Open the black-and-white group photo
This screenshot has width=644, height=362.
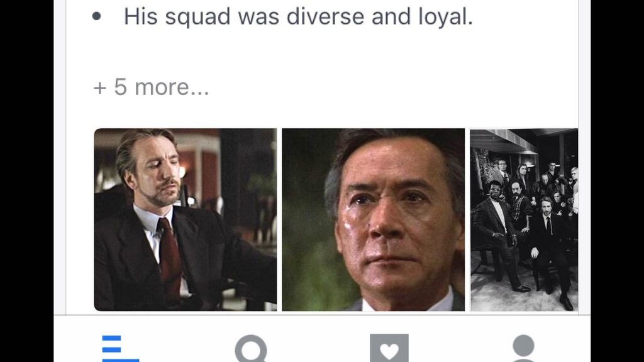point(524,219)
